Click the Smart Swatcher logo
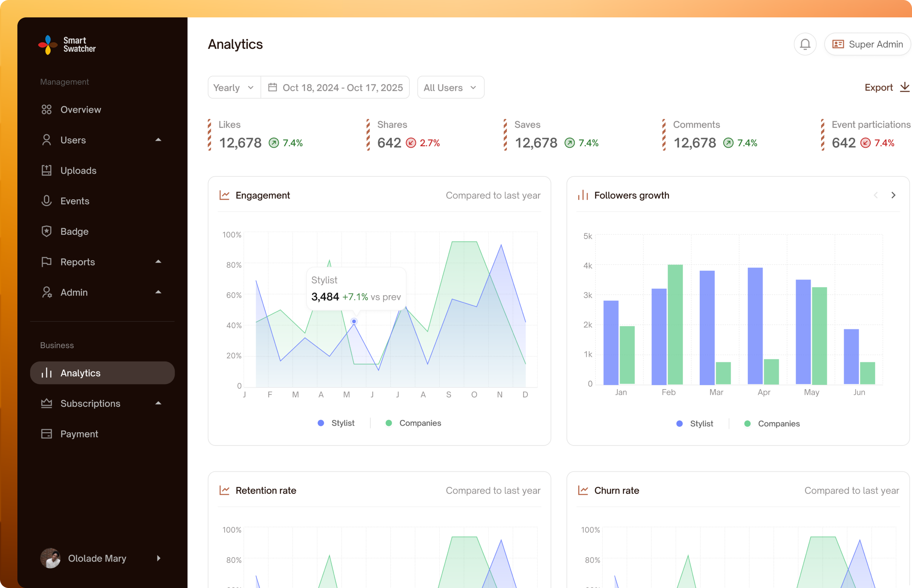912x588 pixels. coord(67,45)
